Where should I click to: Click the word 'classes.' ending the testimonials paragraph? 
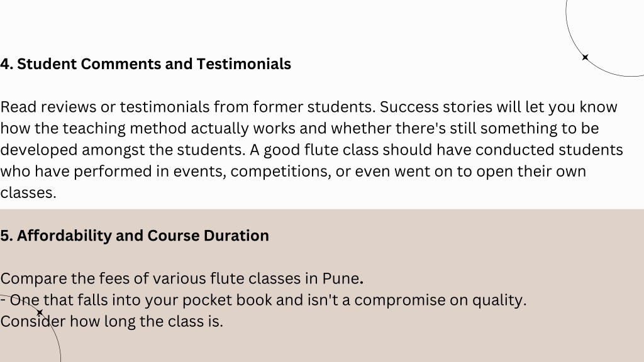[x=28, y=192]
